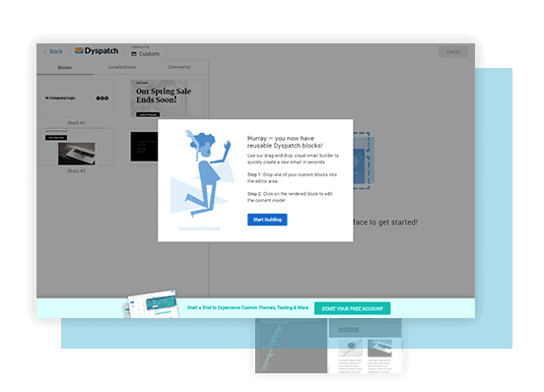Click the social icons in Company Logo block

(x=102, y=98)
